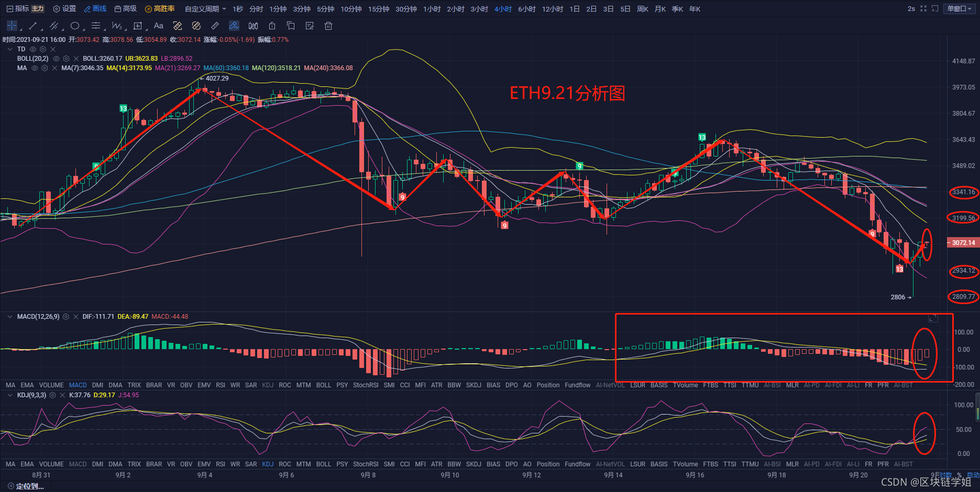Click the edit drawings icon
This screenshot has width=980, height=492.
[x=310, y=26]
